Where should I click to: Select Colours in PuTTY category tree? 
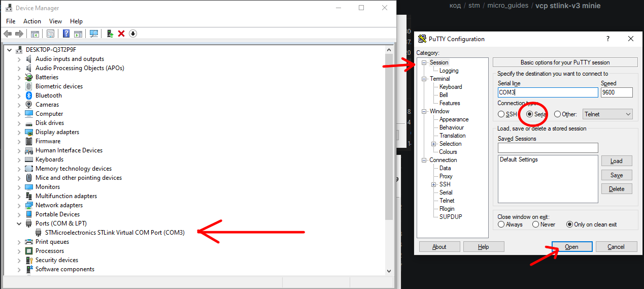[x=448, y=152]
